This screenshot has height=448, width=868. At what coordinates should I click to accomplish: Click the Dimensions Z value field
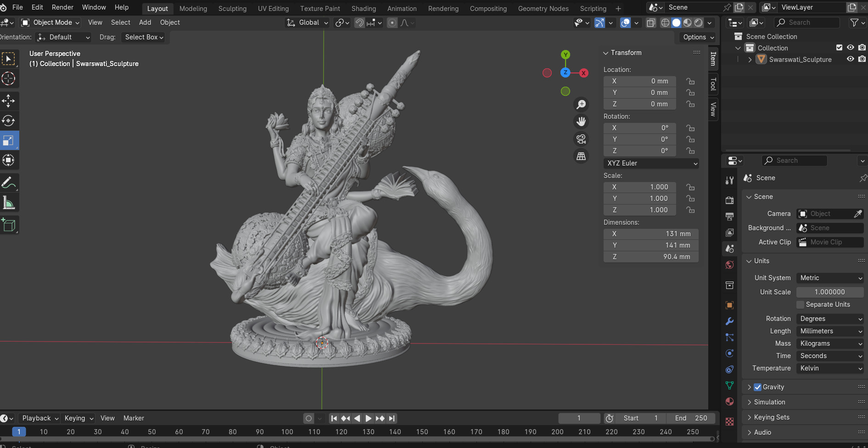651,257
